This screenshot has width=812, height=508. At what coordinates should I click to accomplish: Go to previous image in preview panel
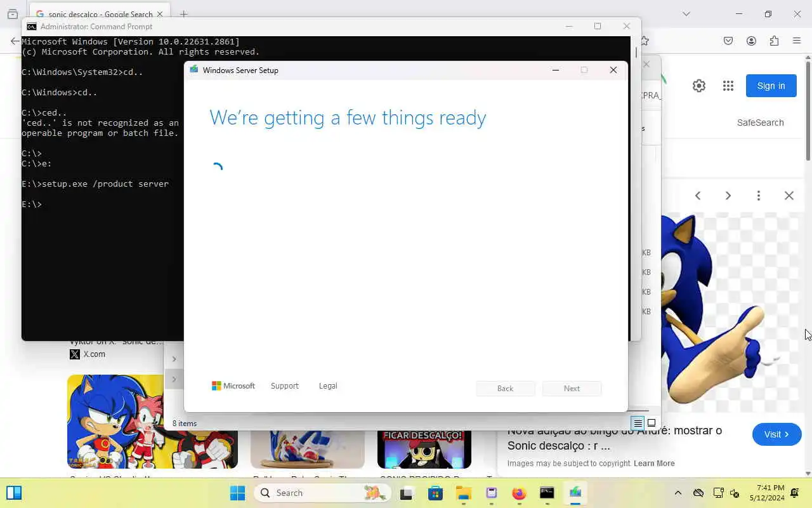click(698, 196)
